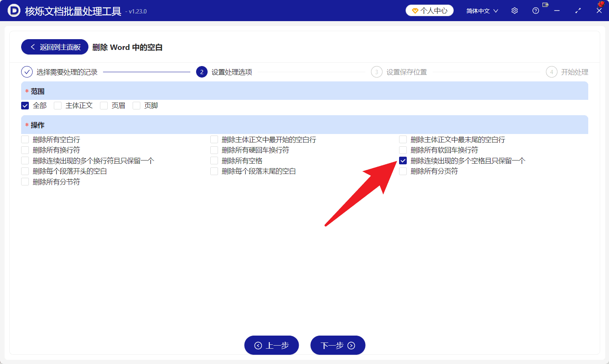The height and width of the screenshot is (364, 609).
Task: Close the application window
Action: [599, 11]
